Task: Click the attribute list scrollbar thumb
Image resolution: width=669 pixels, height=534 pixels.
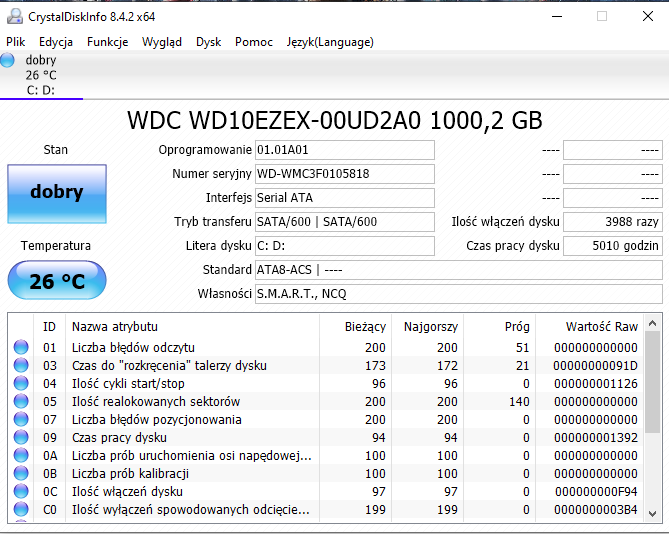Action: tap(652, 382)
